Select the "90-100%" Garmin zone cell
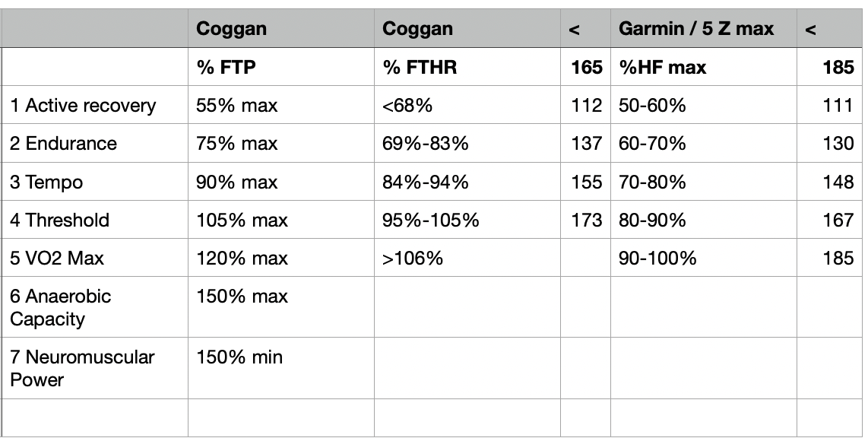This screenshot has width=868, height=438. pyautogui.click(x=658, y=259)
